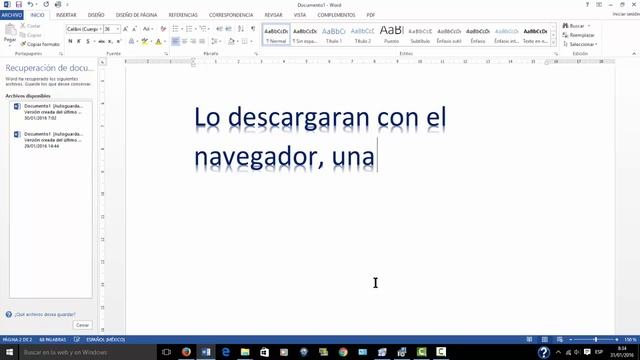Toggle underline S formatting
640x360 pixels.
pyautogui.click(x=87, y=41)
